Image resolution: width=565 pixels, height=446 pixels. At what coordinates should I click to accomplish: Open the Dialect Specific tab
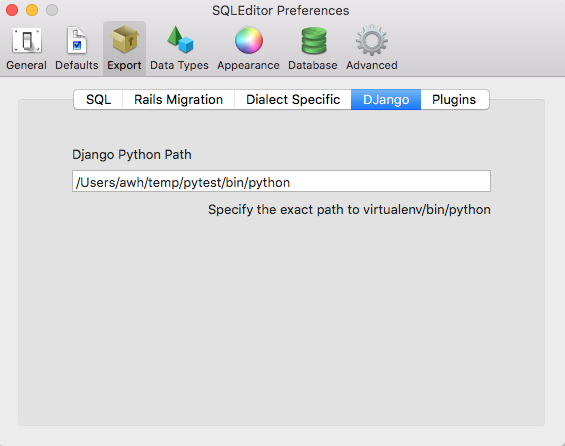293,99
